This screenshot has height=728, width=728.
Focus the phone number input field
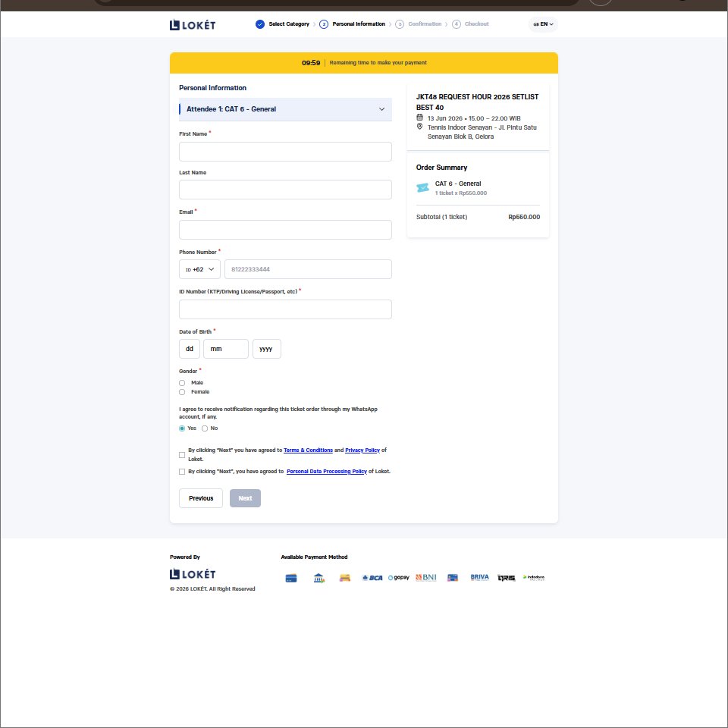click(x=308, y=269)
